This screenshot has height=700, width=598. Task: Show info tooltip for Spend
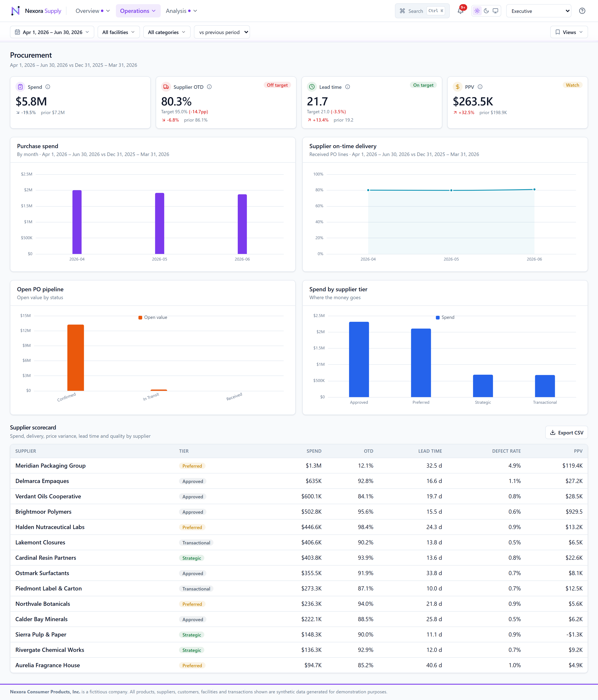(48, 87)
